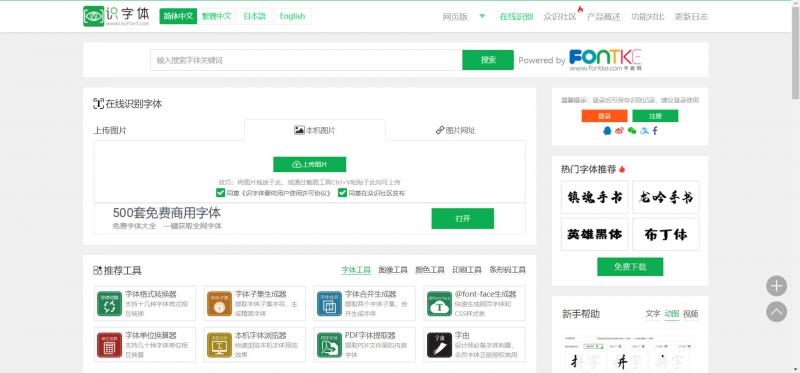
Task: Click the orange 登录 button
Action: tap(604, 116)
